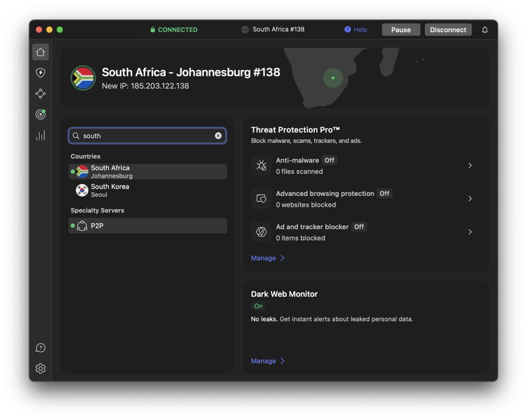This screenshot has width=527, height=420.
Task: Open statistics bar chart sidebar icon
Action: [x=40, y=135]
